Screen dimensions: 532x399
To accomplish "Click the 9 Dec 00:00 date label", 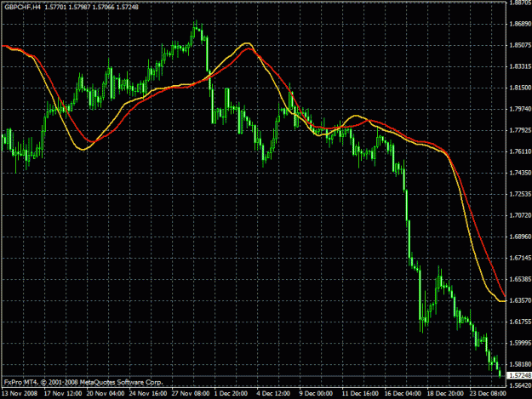I will 316,394.
